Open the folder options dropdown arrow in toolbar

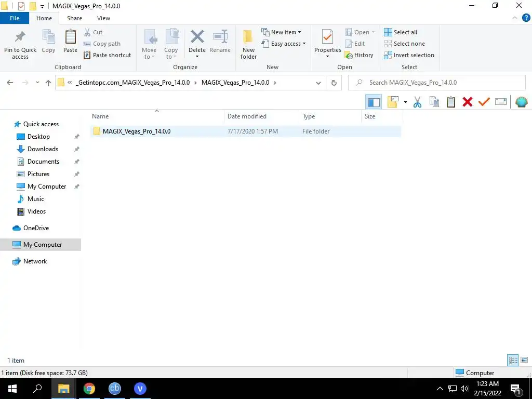click(405, 102)
